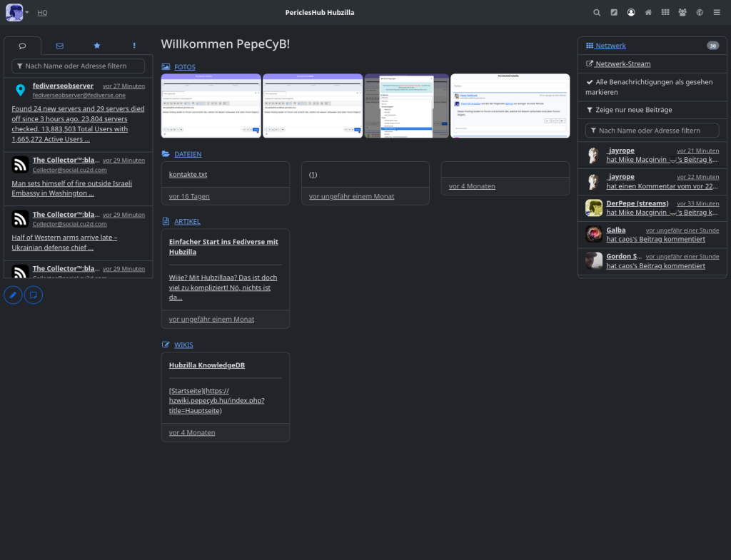Open the Netzwerk-Stream link
Viewport: 731px width, 560px height.
pyautogui.click(x=618, y=63)
